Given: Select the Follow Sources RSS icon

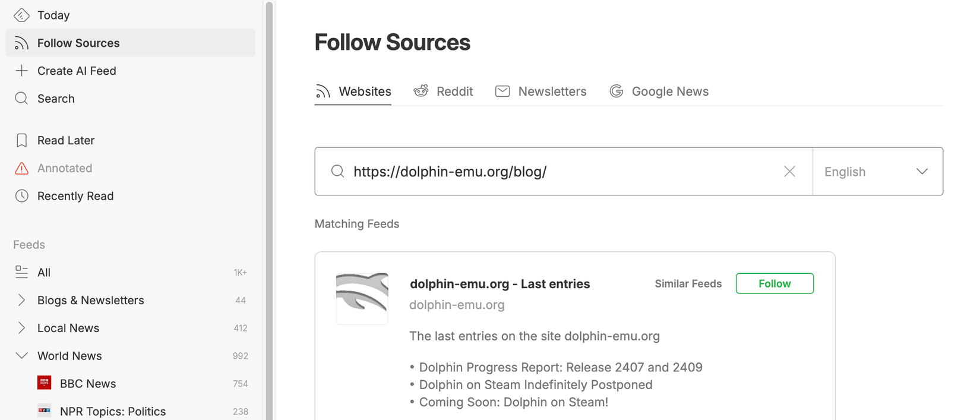Looking at the screenshot, I should [21, 42].
